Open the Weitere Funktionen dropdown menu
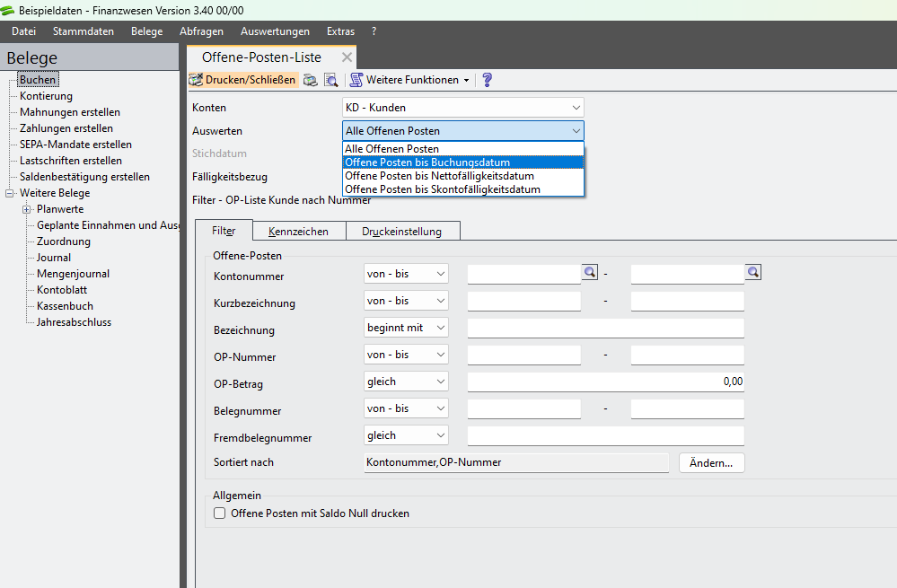 [409, 80]
